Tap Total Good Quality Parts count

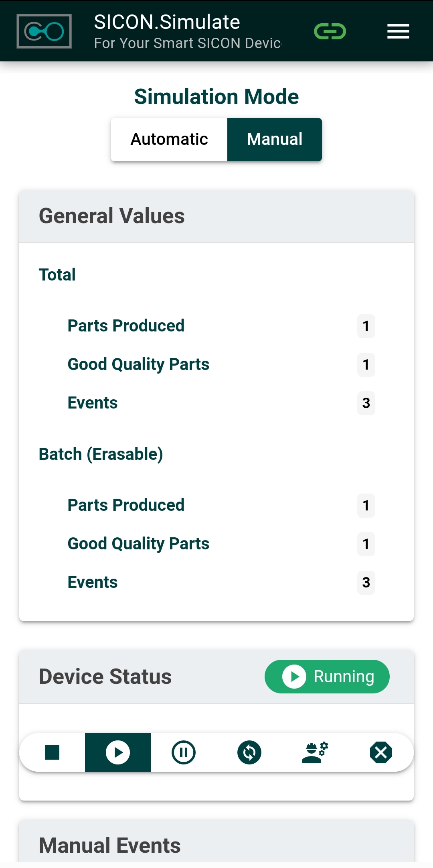pos(366,365)
